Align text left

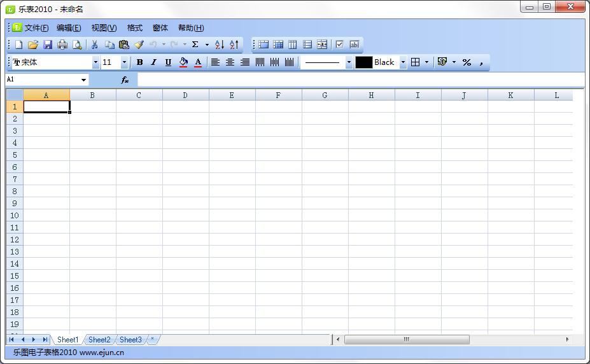point(215,62)
